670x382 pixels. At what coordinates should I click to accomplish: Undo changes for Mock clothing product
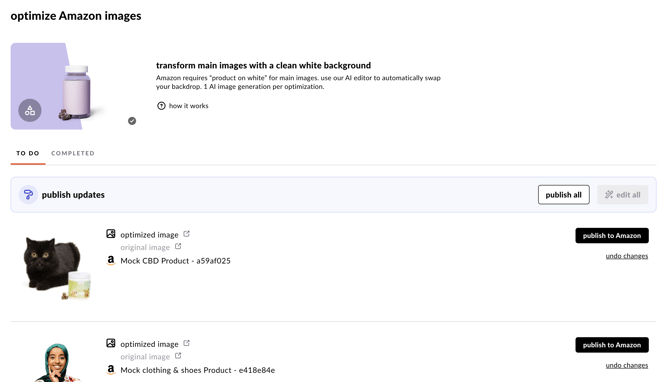(627, 365)
